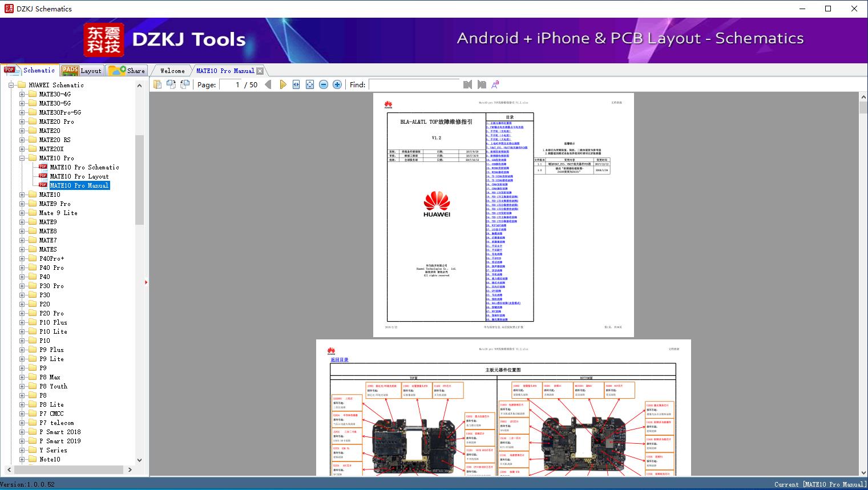The image size is (868, 490).
Task: Click the folder icon of P40 Pro
Action: click(33, 268)
